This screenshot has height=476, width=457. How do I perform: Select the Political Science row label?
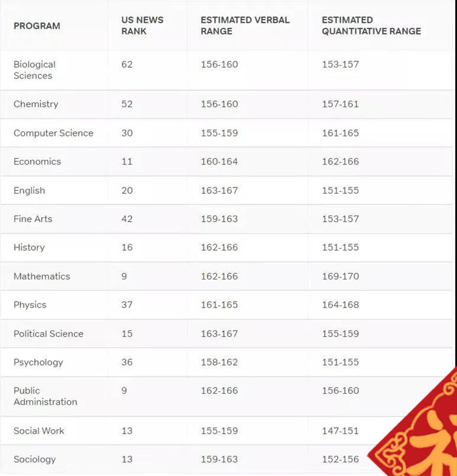(48, 334)
